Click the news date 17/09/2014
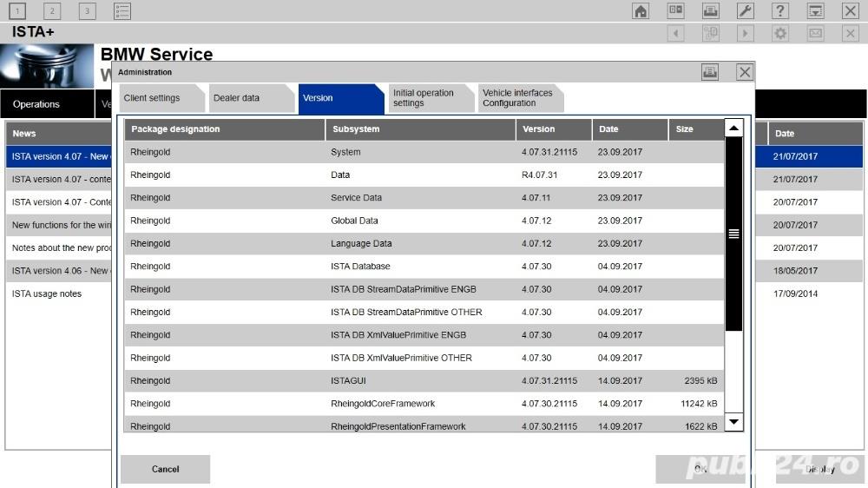 (x=795, y=293)
